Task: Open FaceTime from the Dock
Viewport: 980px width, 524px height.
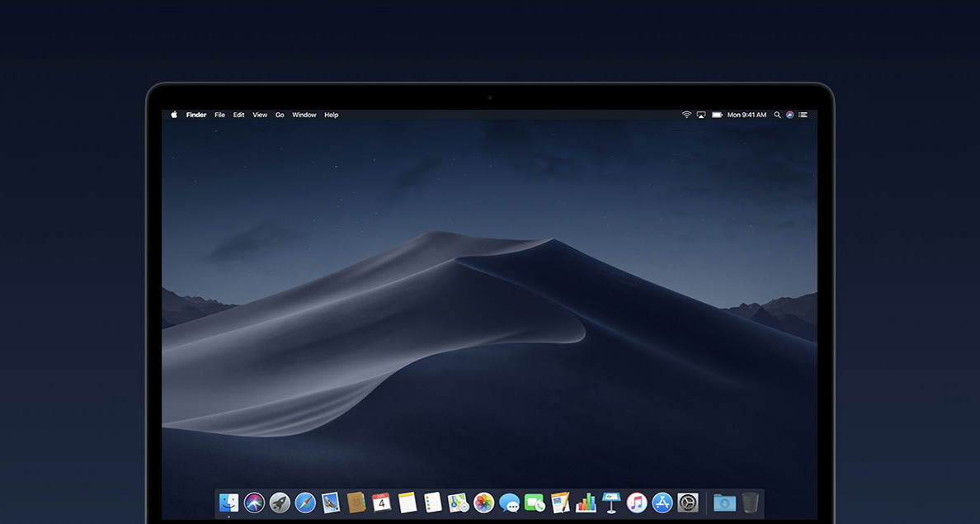Action: tap(535, 503)
